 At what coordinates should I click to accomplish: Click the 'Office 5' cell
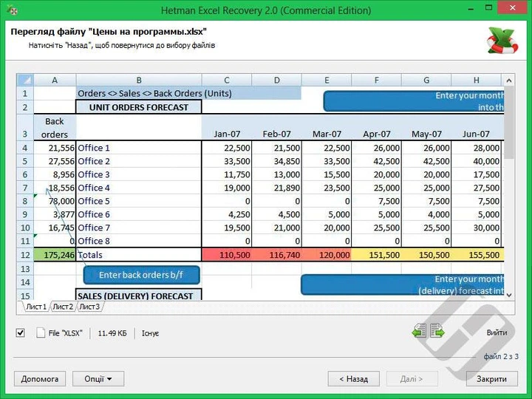139,201
